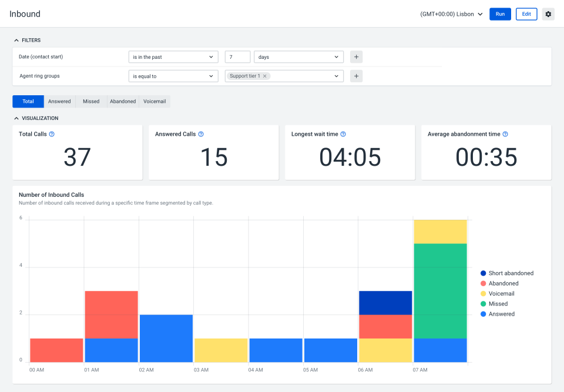This screenshot has height=392, width=564.
Task: Select the Abandoned tab
Action: 122,101
